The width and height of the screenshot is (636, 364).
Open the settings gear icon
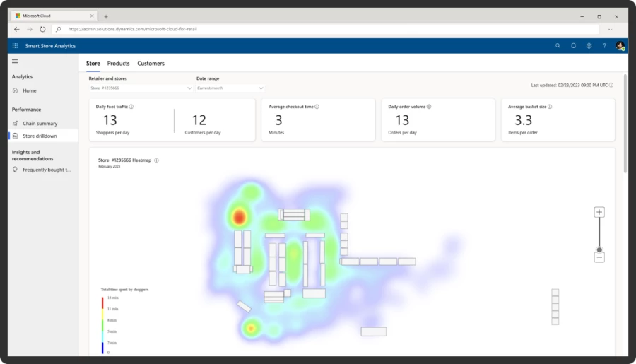click(589, 45)
